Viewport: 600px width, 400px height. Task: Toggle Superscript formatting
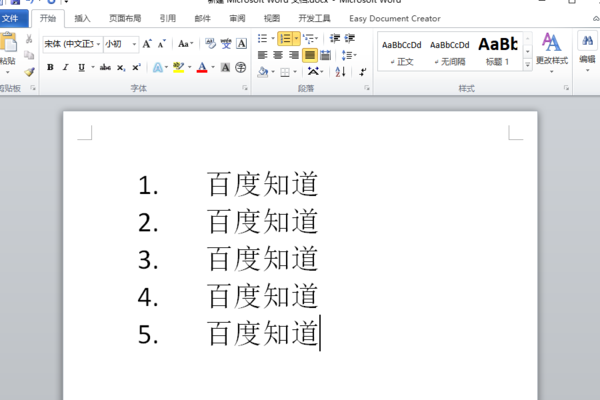[x=136, y=68]
